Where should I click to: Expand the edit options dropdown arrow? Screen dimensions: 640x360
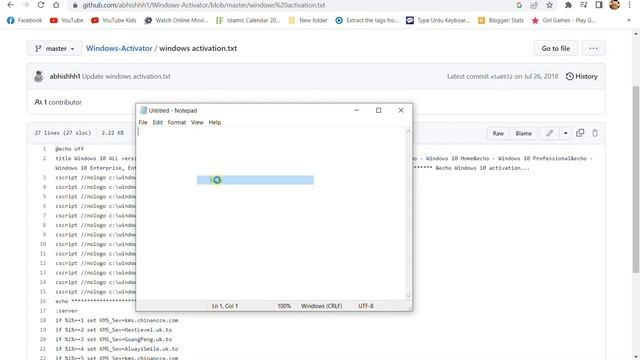tap(565, 133)
